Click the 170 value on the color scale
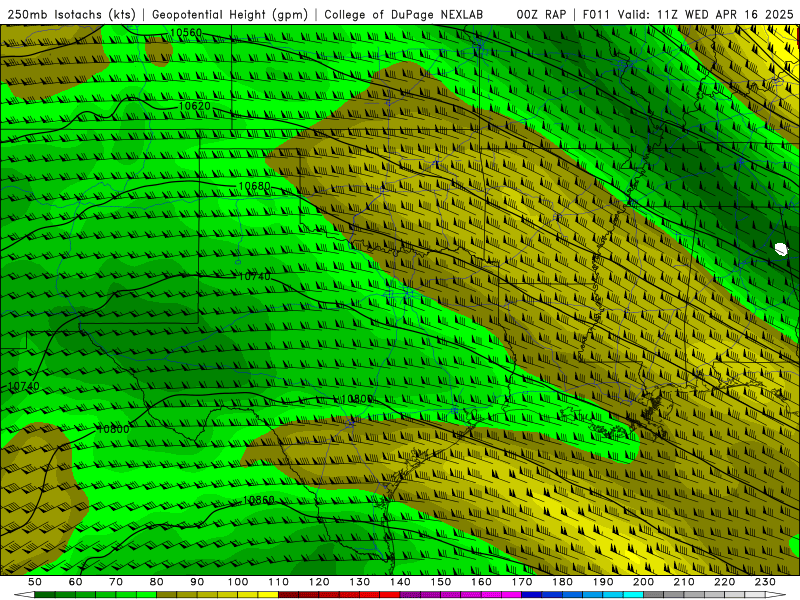Viewport: 800px width, 600px height. tap(522, 582)
